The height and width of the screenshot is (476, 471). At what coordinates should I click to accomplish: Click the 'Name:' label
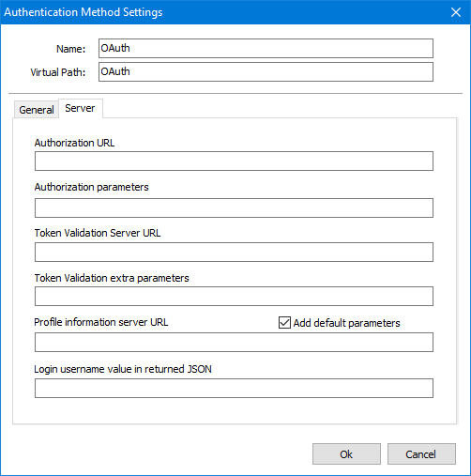tap(71, 49)
